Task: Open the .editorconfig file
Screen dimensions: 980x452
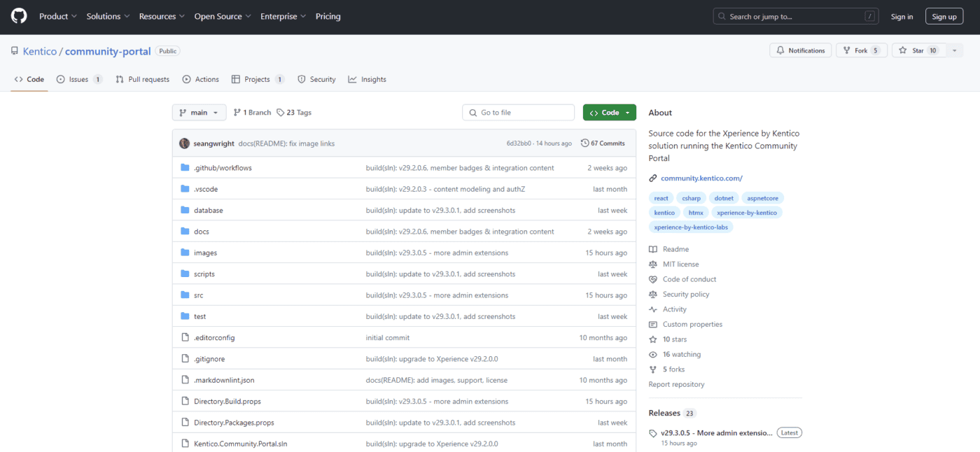Action: coord(214,337)
